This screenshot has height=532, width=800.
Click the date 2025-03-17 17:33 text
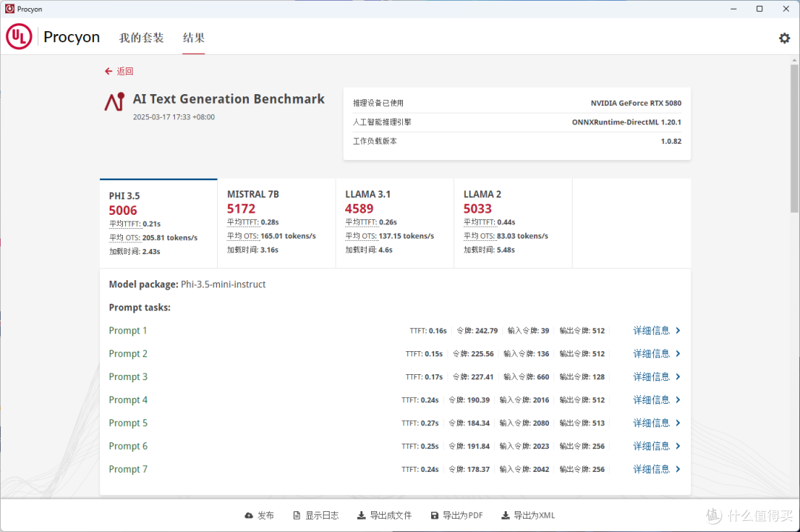tap(173, 117)
